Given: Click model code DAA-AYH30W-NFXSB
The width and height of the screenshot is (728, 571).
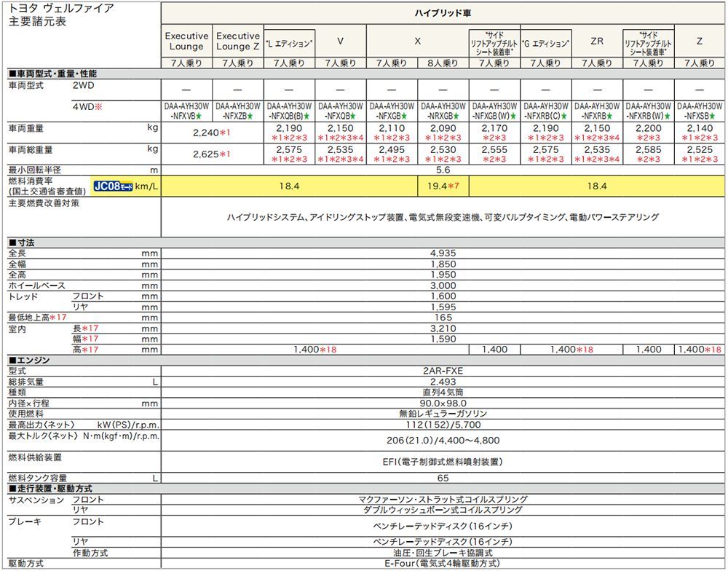Looking at the screenshot, I should 700,111.
